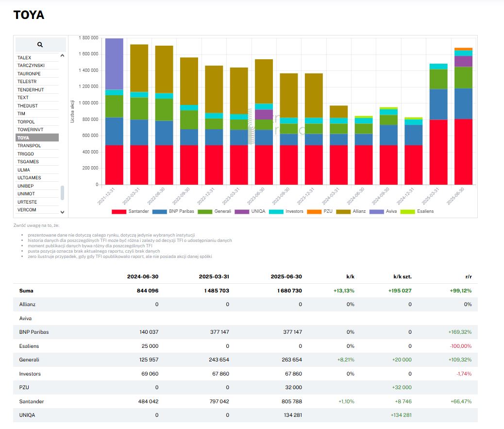Click the Aviva segment in 2021-12-31 bar

pos(114,64)
